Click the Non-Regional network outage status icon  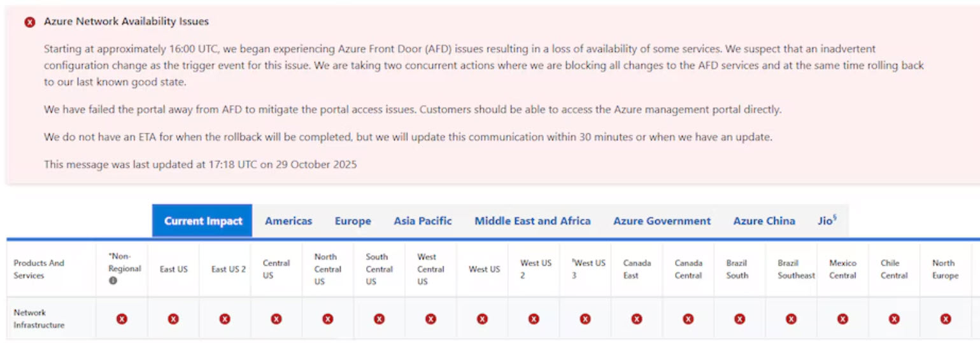pyautogui.click(x=122, y=319)
